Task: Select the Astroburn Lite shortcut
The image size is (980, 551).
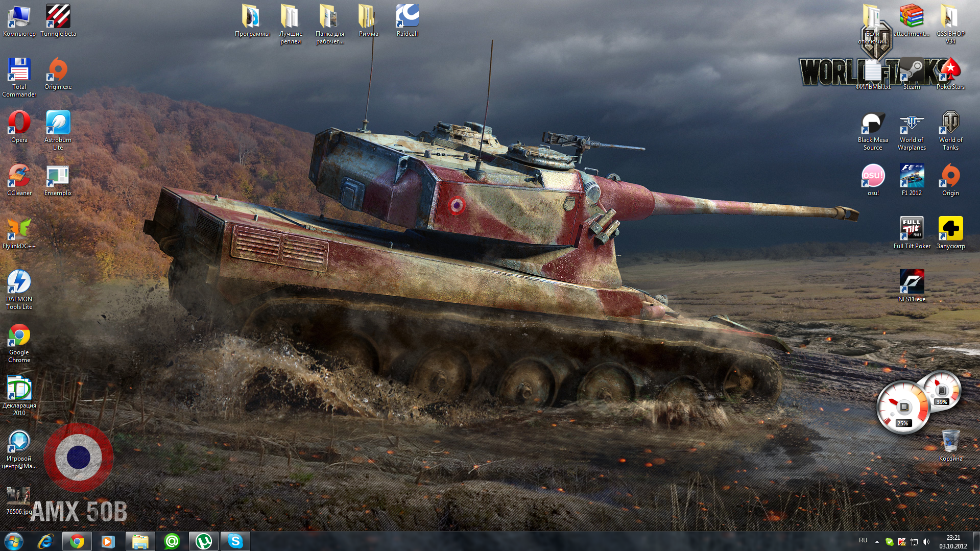Action: pyautogui.click(x=58, y=130)
